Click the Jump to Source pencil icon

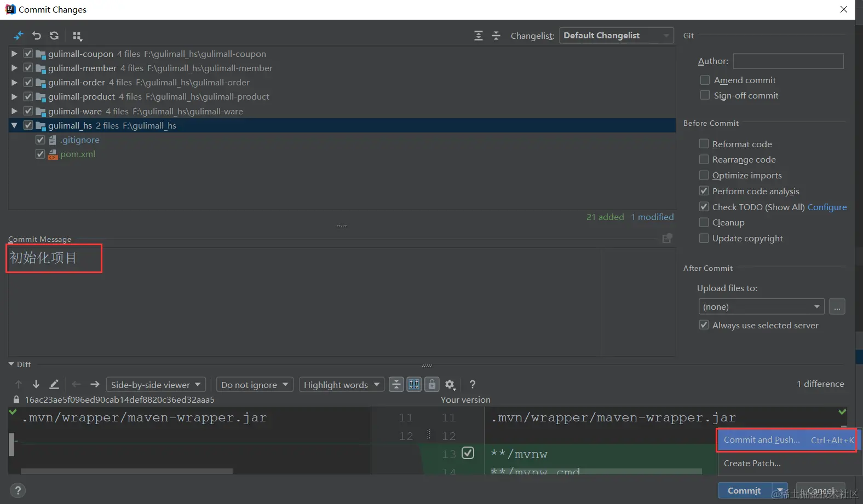(54, 384)
